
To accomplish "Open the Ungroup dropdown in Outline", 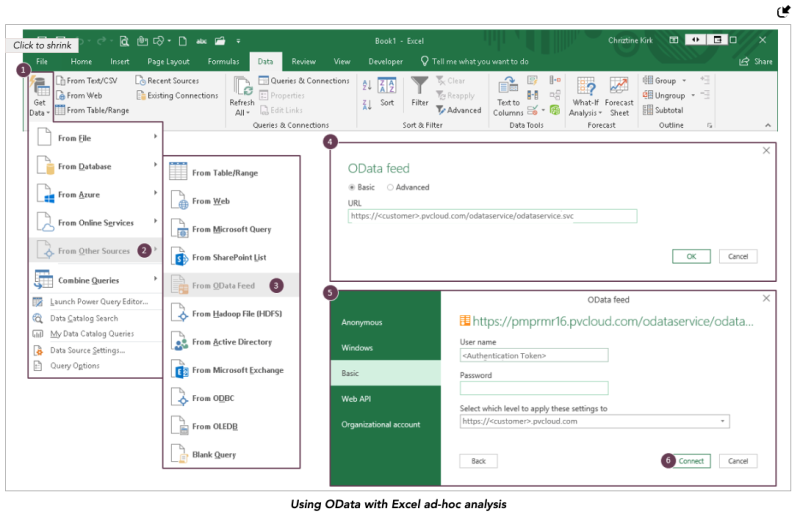I will pyautogui.click(x=669, y=95).
